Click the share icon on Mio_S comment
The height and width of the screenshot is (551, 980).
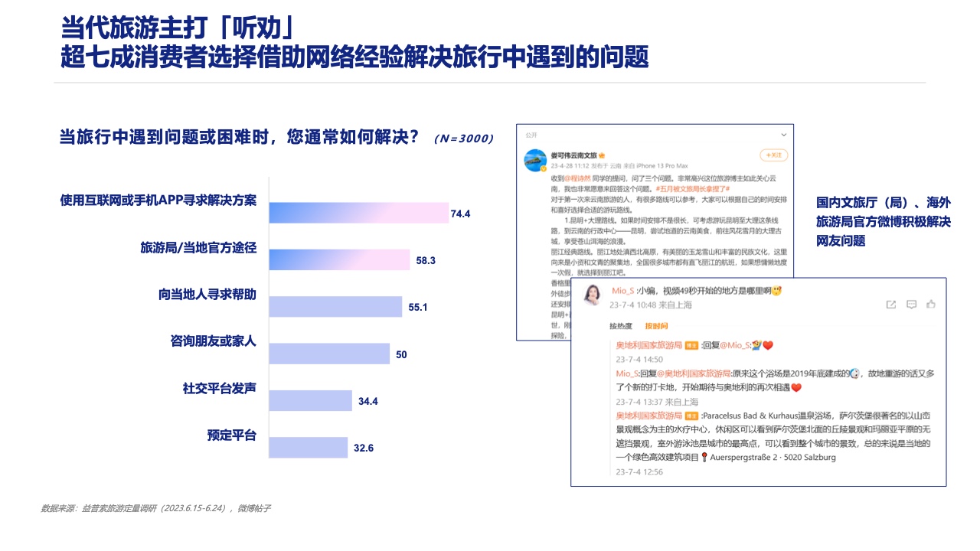tap(891, 305)
